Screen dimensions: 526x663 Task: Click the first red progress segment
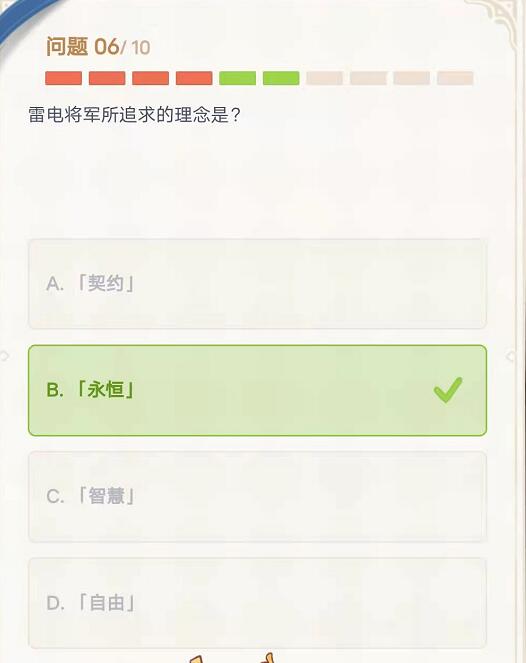tap(63, 78)
